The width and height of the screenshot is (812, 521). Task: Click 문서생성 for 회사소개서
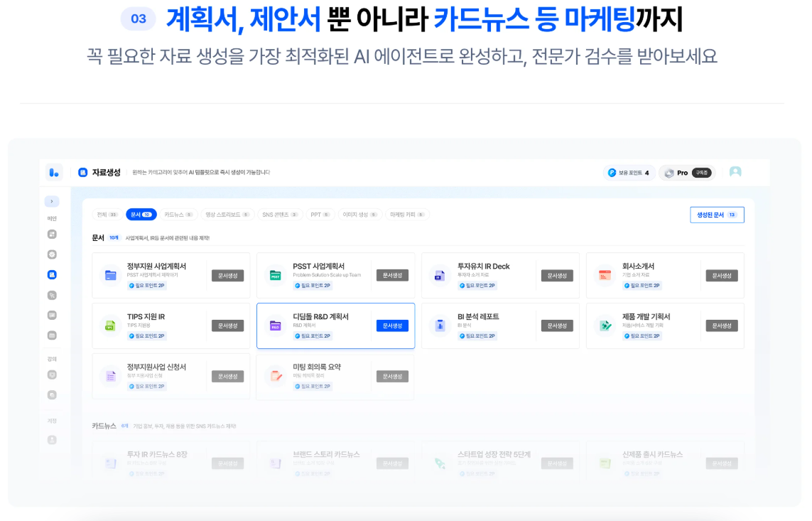click(721, 276)
